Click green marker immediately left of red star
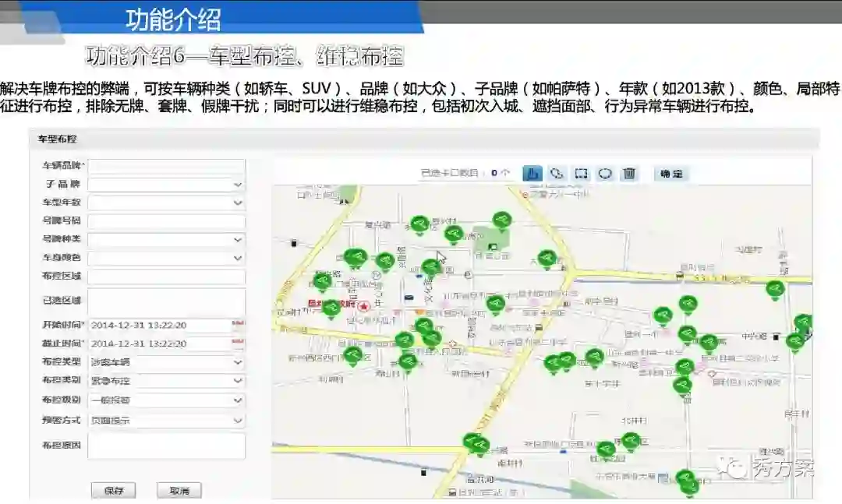 tap(331, 308)
